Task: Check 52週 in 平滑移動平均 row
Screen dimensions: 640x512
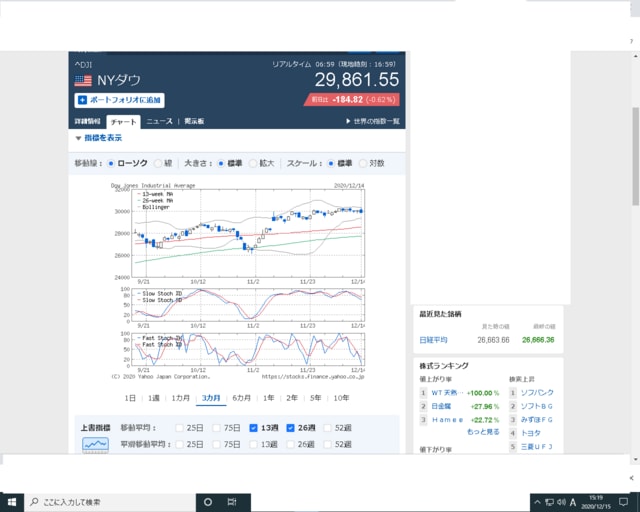Action: point(327,444)
